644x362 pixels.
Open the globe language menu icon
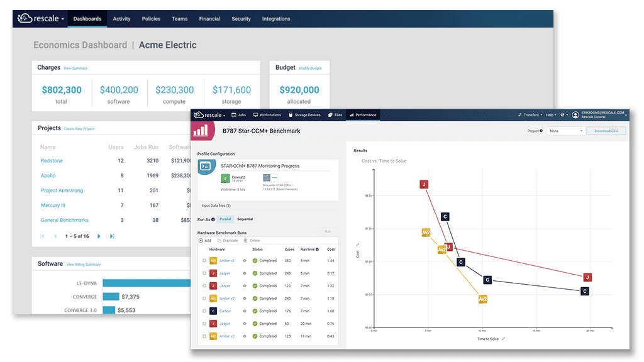pyautogui.click(x=563, y=115)
